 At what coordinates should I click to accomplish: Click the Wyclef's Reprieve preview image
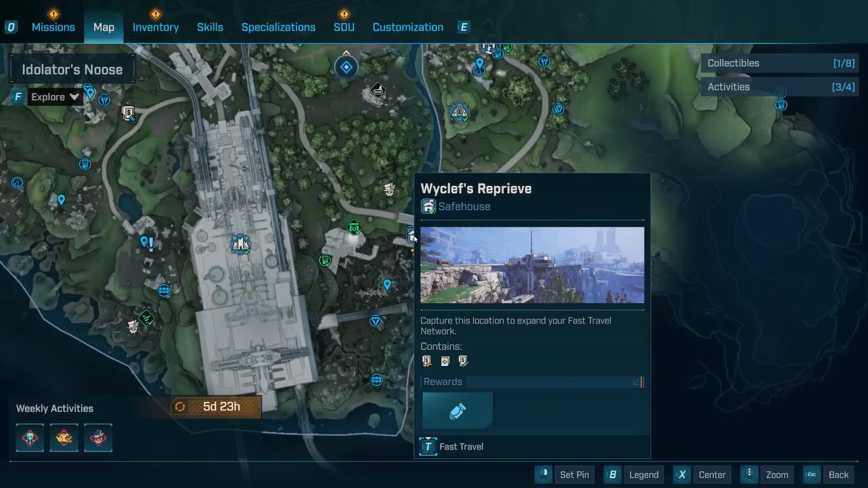[532, 265]
